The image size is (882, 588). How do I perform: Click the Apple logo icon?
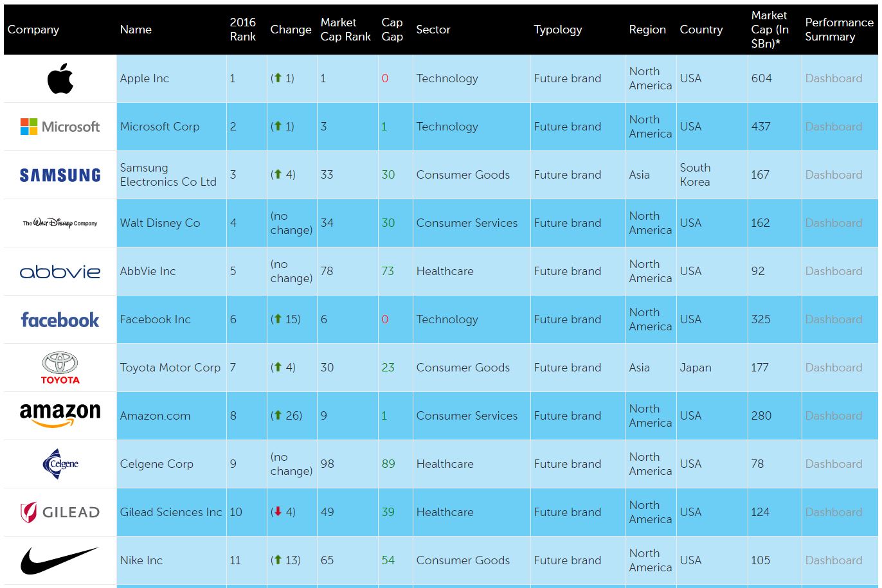(x=60, y=79)
